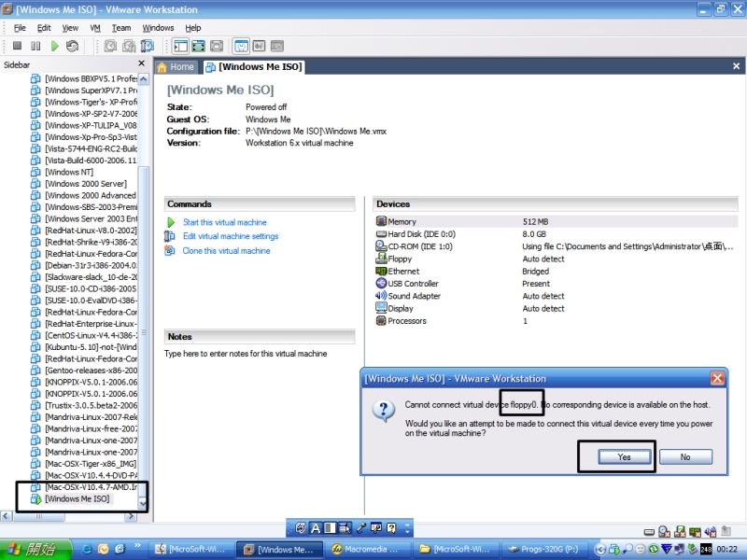This screenshot has width=747, height=560.
Task: Open the Help menu
Action: click(193, 28)
